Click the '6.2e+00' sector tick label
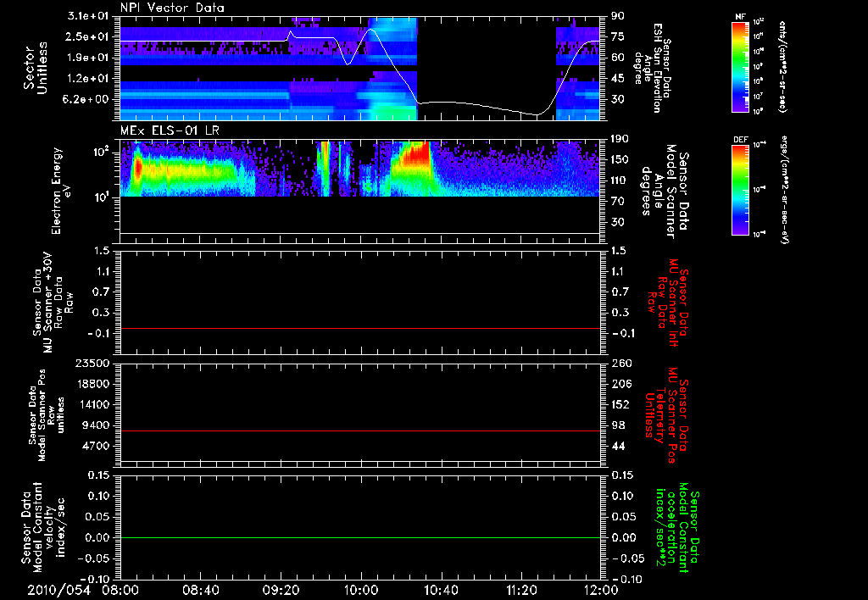868x600 pixels. point(87,99)
